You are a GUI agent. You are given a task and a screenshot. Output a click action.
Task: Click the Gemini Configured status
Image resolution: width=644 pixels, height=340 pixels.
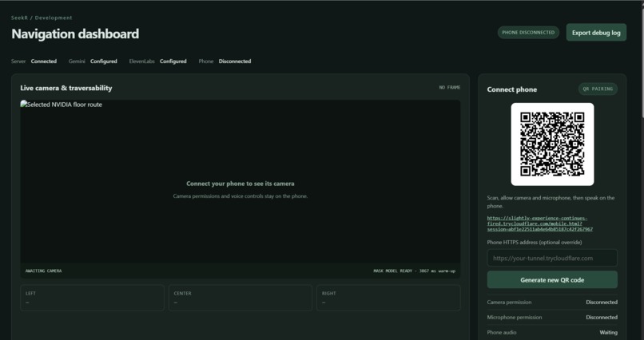[x=93, y=61]
